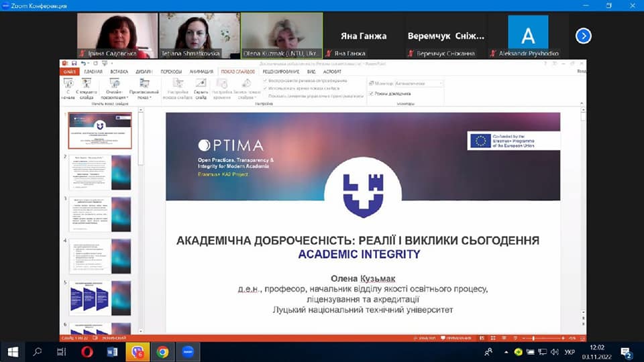Open Opera browser from taskbar
Screen dimensions: 644x362
87,352
